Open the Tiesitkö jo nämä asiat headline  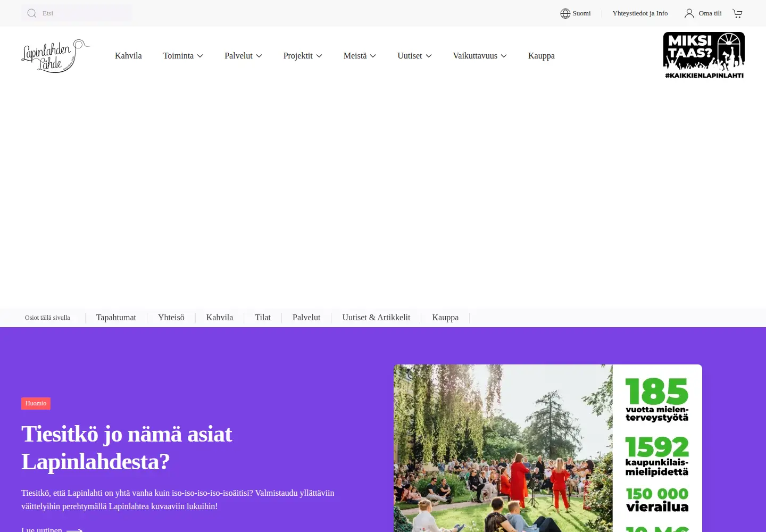pos(127,447)
